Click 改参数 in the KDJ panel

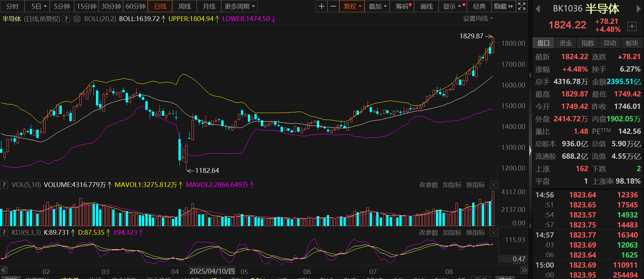point(428,233)
